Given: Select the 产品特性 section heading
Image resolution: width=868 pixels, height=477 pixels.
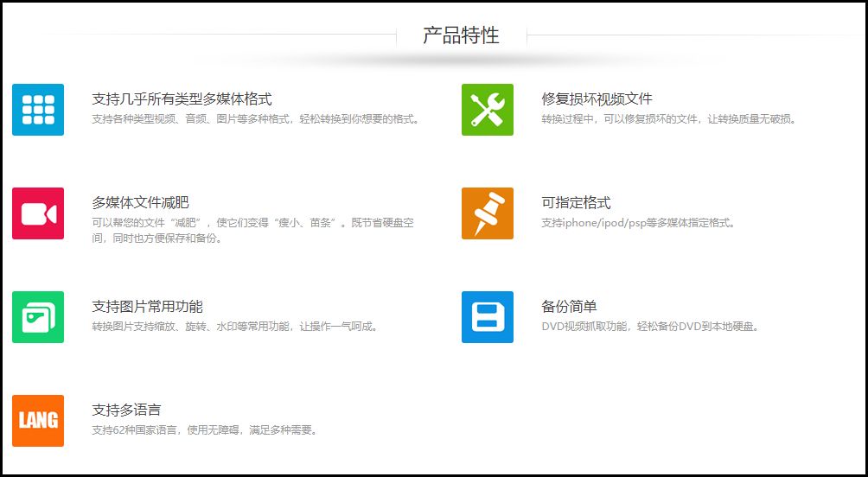Looking at the screenshot, I should [461, 35].
